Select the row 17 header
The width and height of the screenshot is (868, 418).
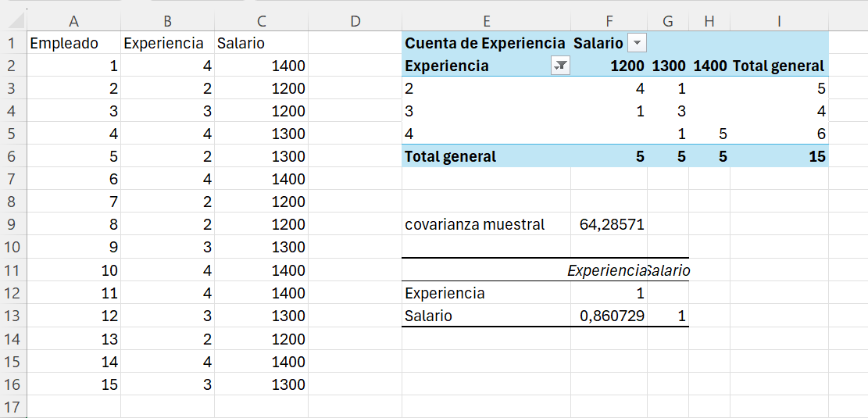[13, 407]
